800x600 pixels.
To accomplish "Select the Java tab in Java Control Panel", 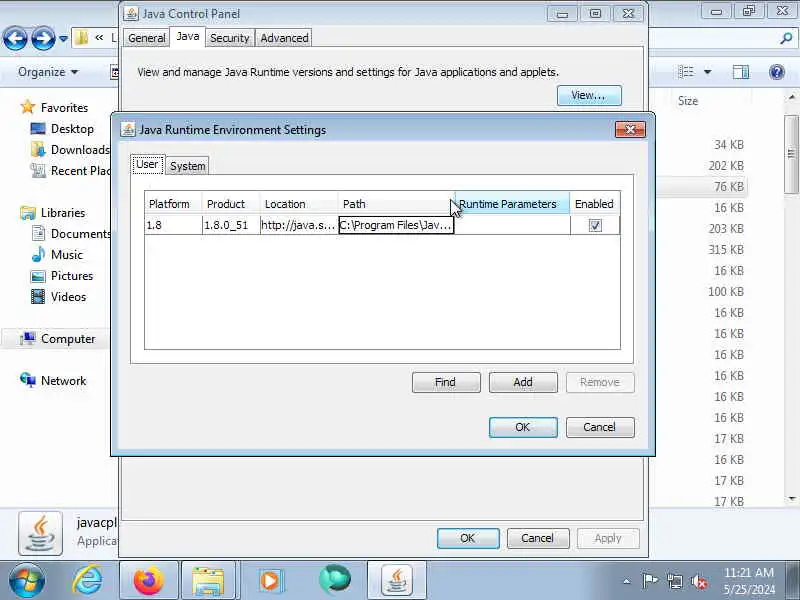I will click(x=188, y=36).
